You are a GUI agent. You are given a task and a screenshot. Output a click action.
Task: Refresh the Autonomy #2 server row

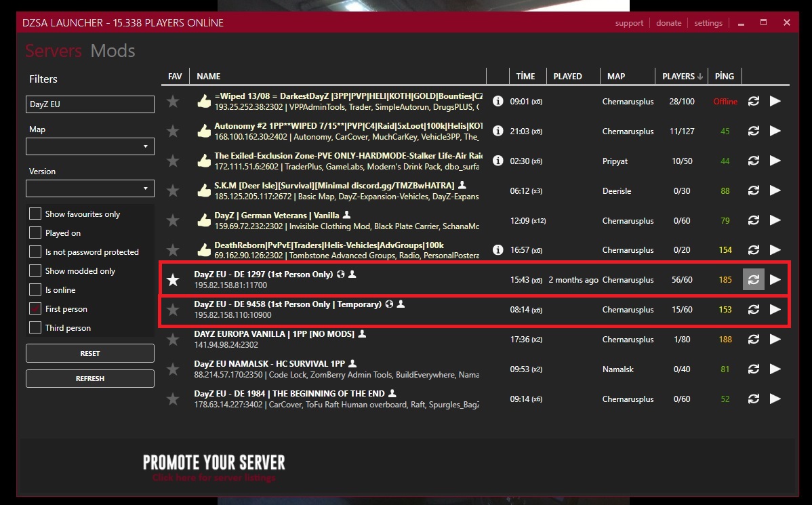click(x=754, y=131)
